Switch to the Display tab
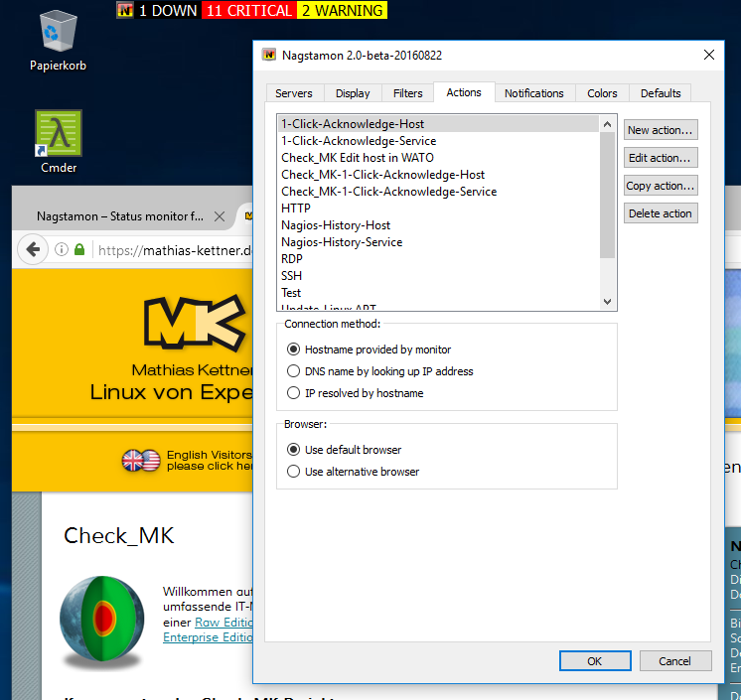The image size is (741, 700). tap(353, 93)
